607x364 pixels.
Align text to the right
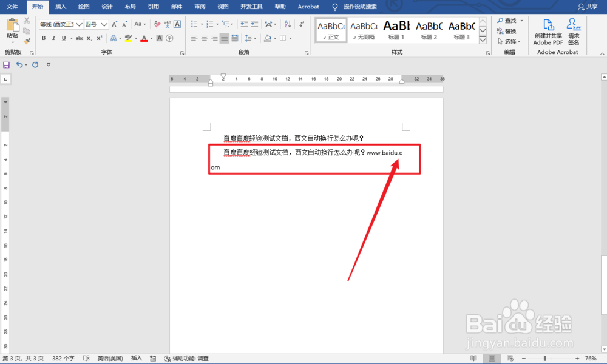(x=214, y=38)
